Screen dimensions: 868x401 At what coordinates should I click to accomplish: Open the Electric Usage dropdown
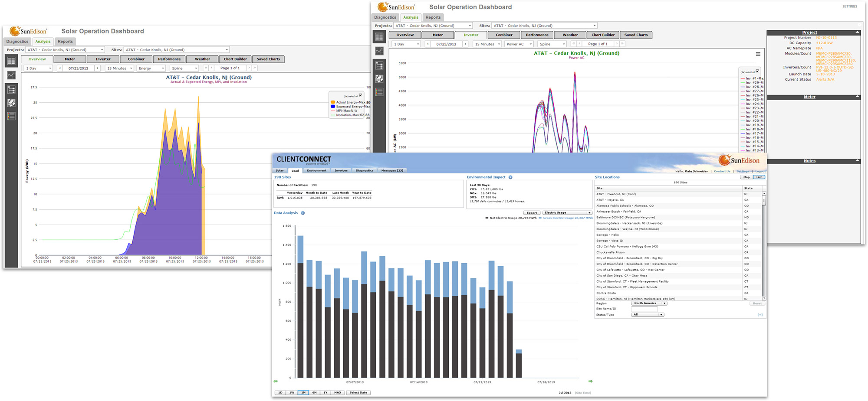(567, 213)
